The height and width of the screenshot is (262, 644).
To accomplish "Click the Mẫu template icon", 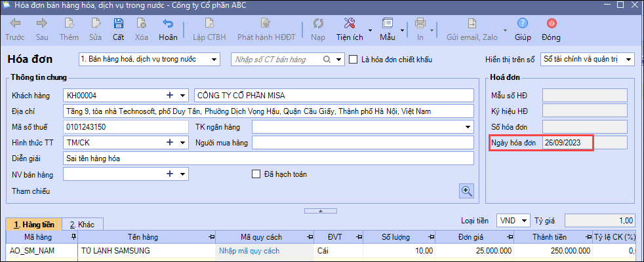I will (x=388, y=24).
